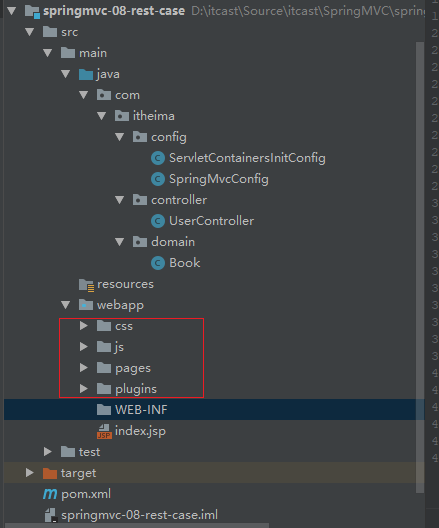Click the UserController class icon
Screen dimensions: 439x528
tap(158, 221)
